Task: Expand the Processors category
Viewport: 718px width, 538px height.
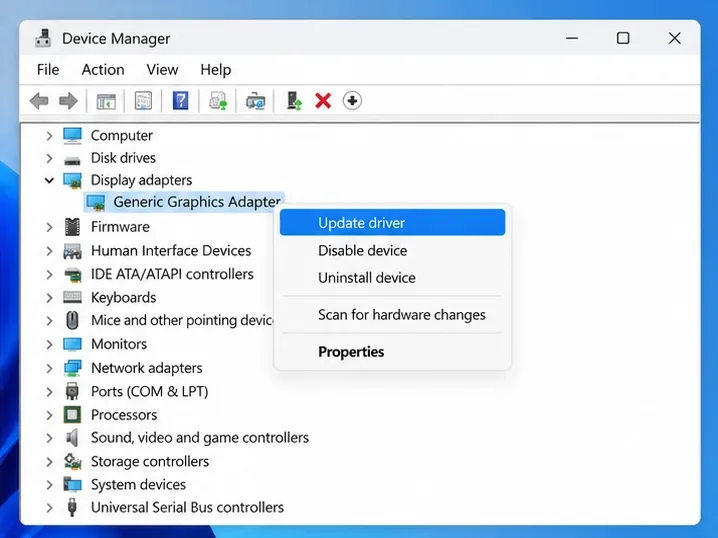Action: click(49, 415)
